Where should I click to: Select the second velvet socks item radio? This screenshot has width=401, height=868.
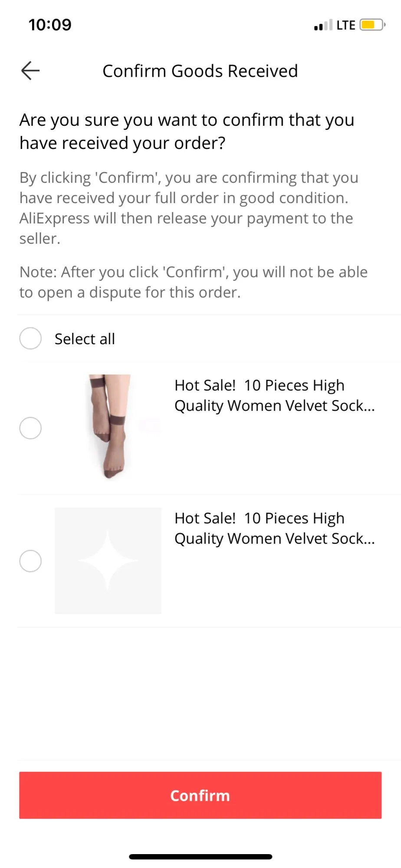(x=30, y=561)
